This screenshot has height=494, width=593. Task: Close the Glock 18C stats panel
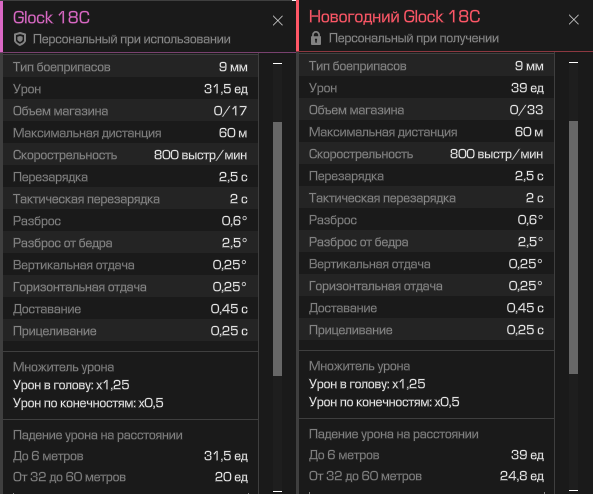278,21
